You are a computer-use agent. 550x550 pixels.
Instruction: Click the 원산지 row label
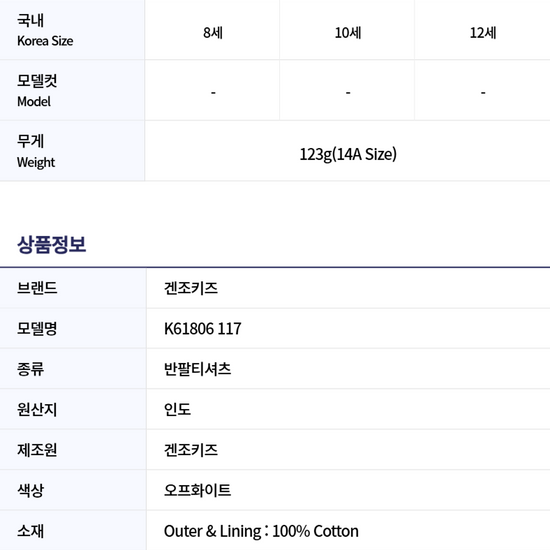coord(37,409)
